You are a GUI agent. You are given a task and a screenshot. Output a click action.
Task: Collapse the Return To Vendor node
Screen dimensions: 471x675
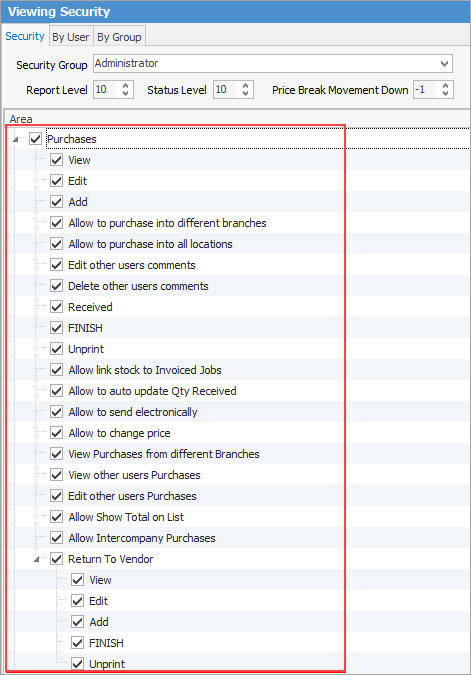point(37,559)
